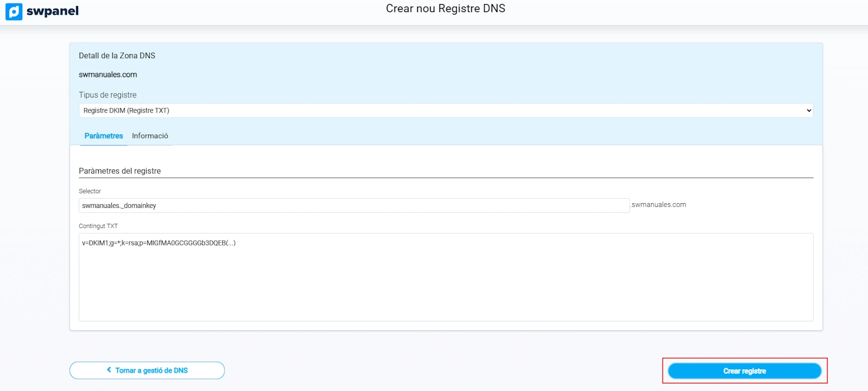868x391 pixels.
Task: Click inside the Contingut TXT textarea
Action: pos(445,282)
